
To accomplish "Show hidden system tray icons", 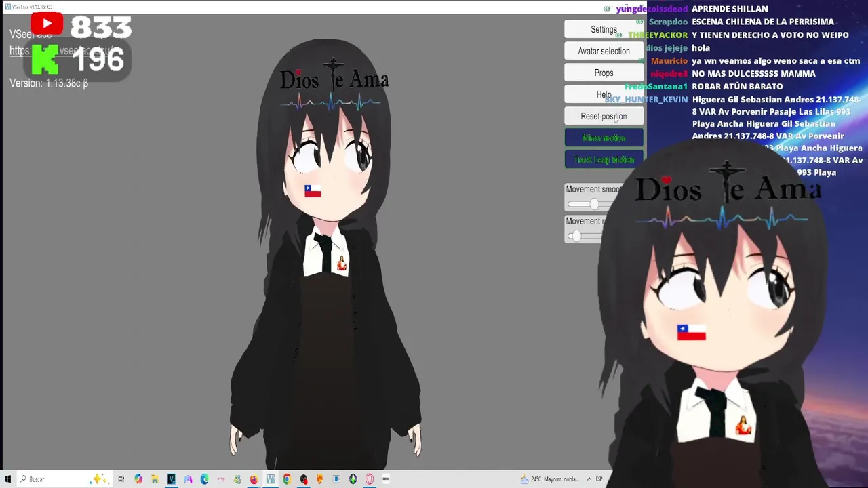I will pyautogui.click(x=589, y=479).
